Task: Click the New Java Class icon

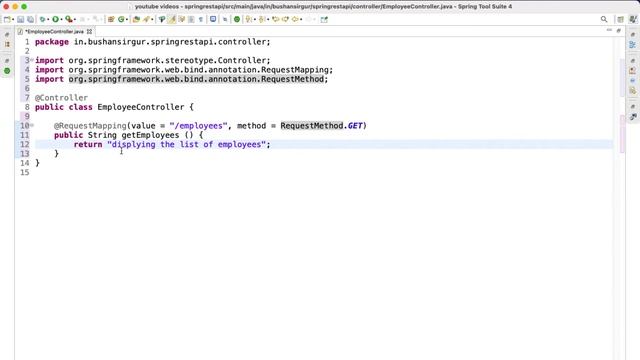Action: (121, 19)
